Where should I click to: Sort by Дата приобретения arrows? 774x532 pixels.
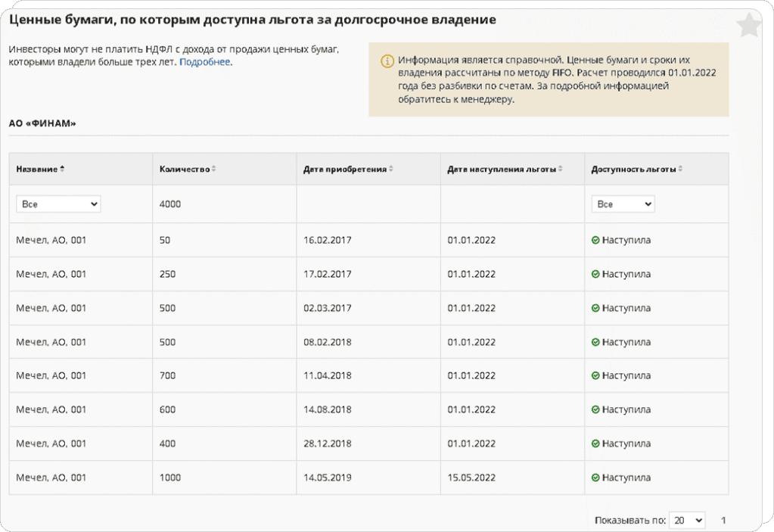(391, 169)
